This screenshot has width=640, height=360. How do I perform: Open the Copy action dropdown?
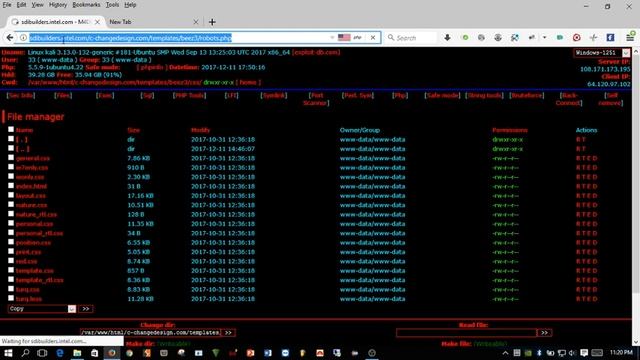pyautogui.click(x=42, y=309)
